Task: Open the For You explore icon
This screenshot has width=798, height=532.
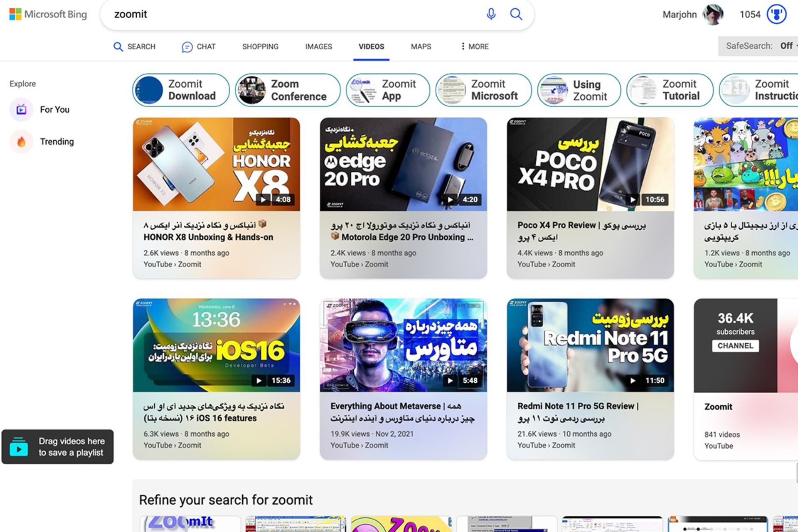Action: coord(21,110)
